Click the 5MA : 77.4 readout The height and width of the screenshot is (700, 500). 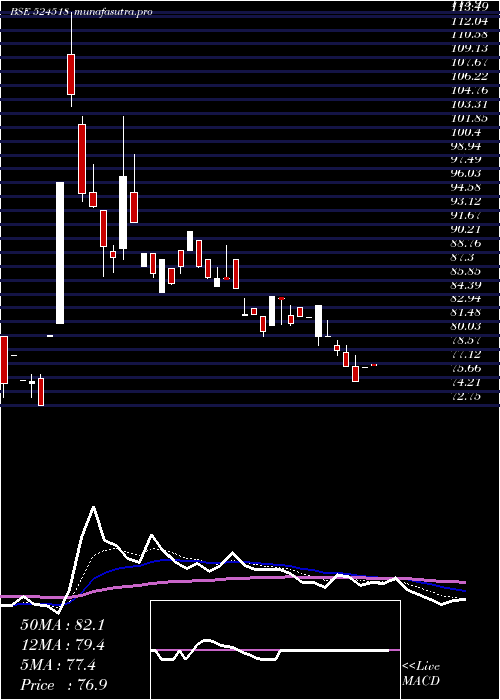point(58,666)
